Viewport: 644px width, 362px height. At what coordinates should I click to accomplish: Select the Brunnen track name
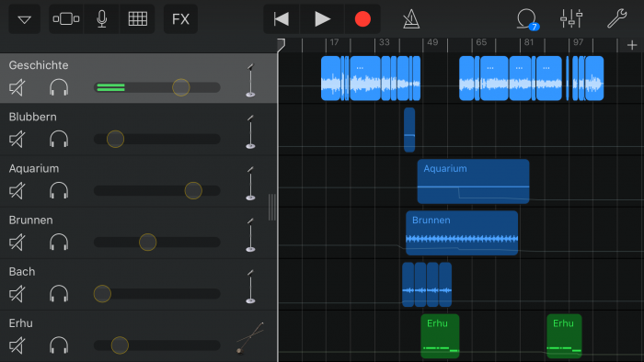(30, 221)
